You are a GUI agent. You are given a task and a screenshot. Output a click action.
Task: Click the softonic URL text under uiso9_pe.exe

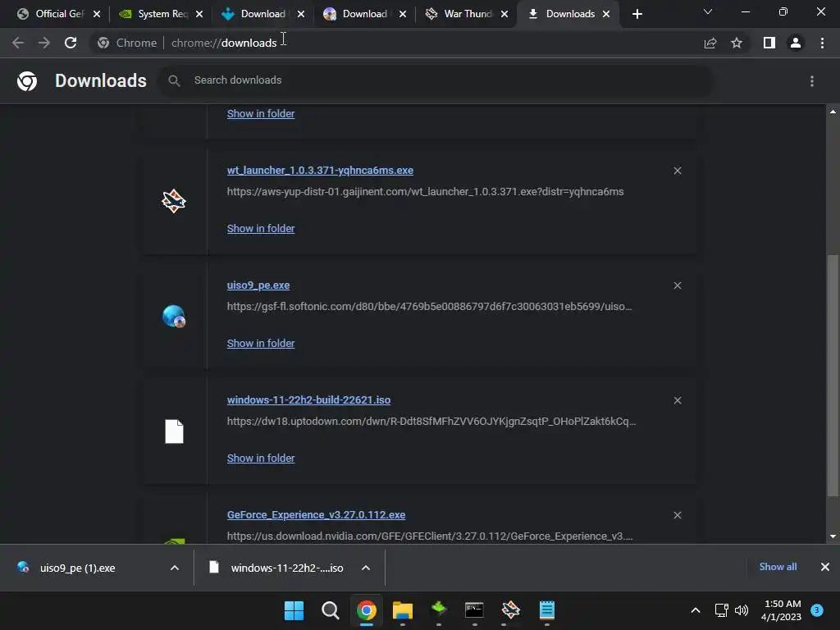[429, 307]
